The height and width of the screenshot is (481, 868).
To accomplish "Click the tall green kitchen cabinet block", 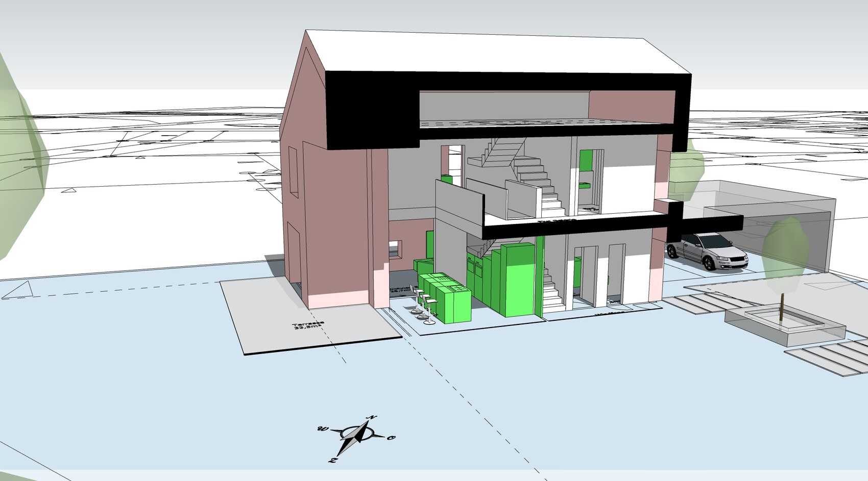I will click(517, 281).
